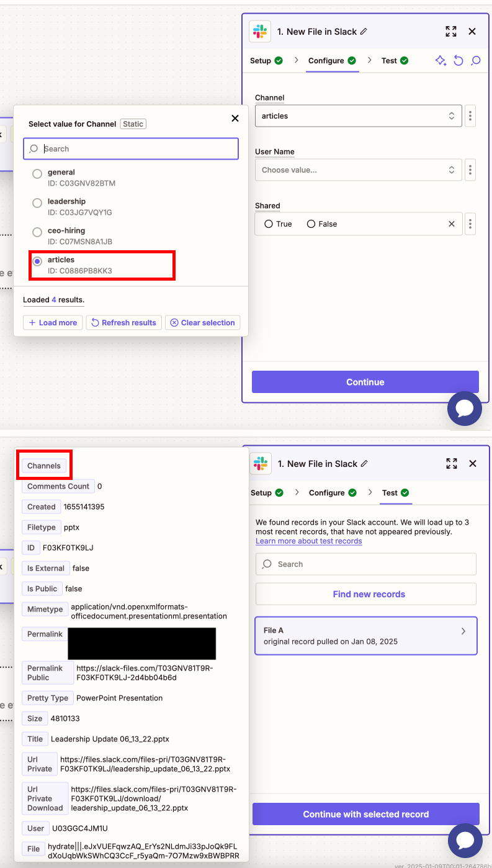Image resolution: width=492 pixels, height=868 pixels.
Task: Click the Slack logo in the Find new records panel
Action: 261,464
